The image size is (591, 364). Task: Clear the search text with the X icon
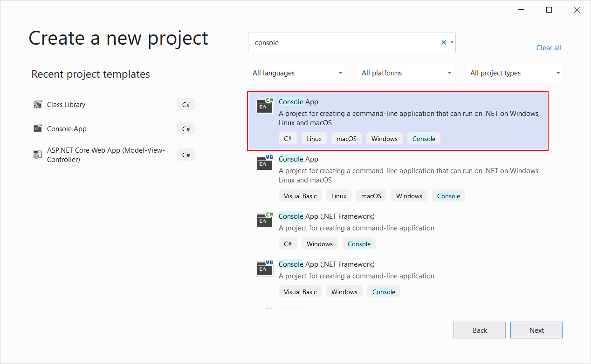pyautogui.click(x=443, y=42)
